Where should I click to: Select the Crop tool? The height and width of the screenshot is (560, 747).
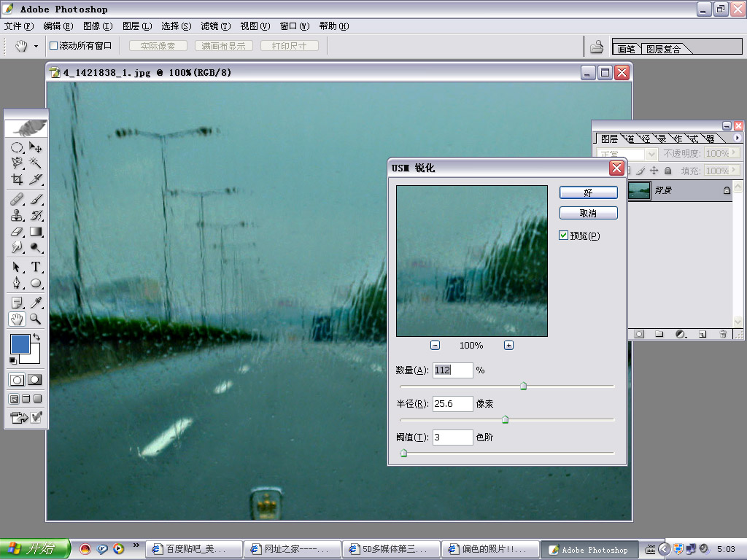(17, 179)
